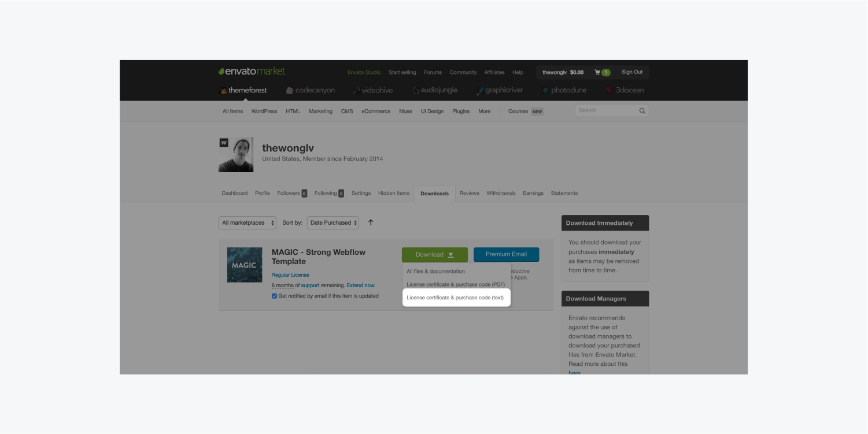Click the Envato Market logo
868x434 pixels.
(252, 72)
